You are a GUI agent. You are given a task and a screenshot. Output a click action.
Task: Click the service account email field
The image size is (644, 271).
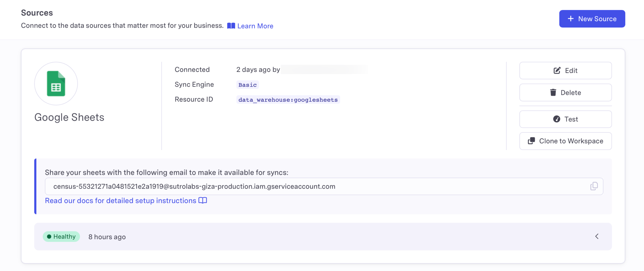click(324, 186)
